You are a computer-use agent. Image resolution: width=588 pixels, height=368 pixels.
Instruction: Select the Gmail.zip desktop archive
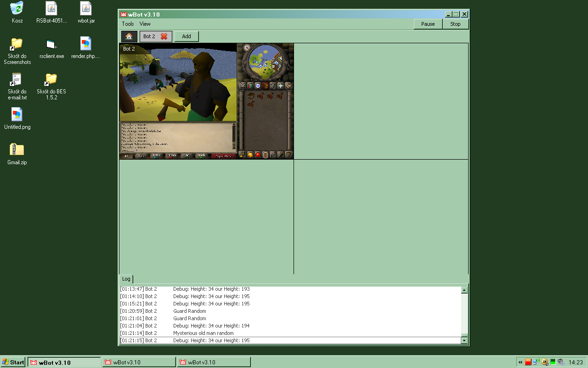(x=17, y=154)
